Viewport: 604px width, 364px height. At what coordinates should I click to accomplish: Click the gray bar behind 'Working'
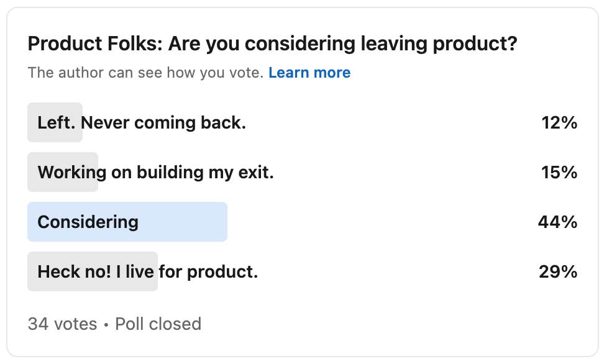pos(62,172)
